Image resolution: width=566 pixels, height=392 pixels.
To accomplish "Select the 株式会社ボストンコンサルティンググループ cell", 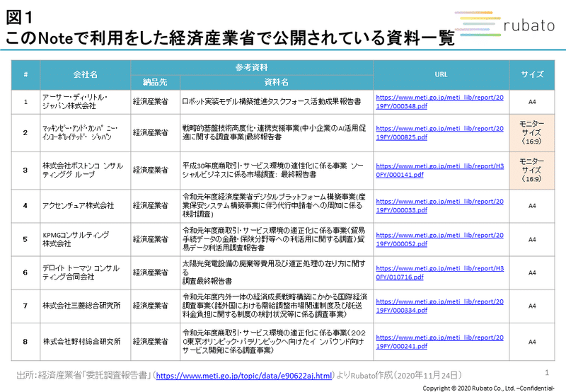I will click(x=85, y=171).
